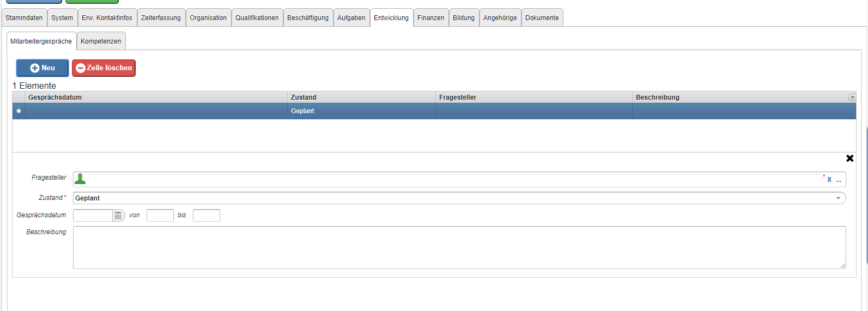The width and height of the screenshot is (868, 311).
Task: Open Fragesteller lookup via ellipsis button
Action: 839,180
